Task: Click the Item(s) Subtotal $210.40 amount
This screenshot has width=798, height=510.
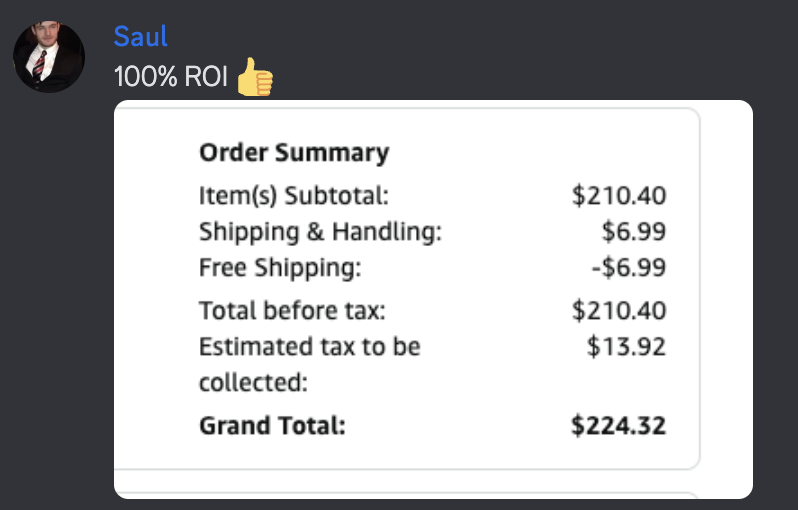Action: click(x=619, y=195)
